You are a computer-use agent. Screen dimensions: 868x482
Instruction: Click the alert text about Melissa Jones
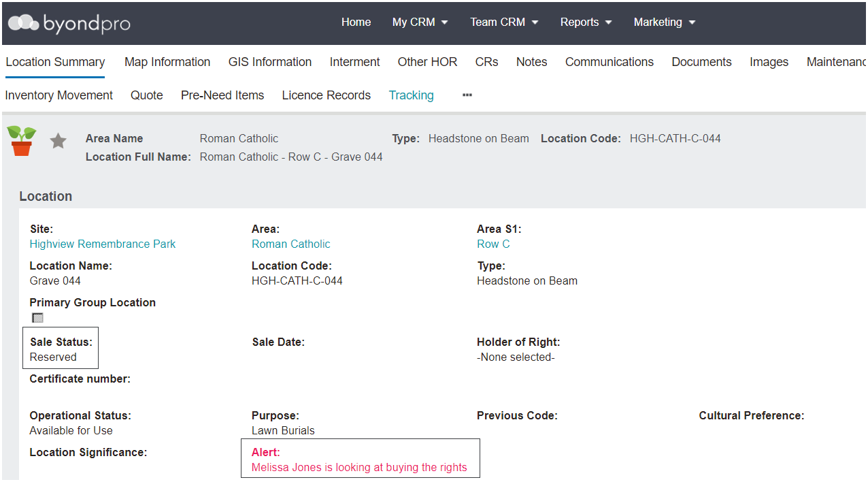[359, 467]
